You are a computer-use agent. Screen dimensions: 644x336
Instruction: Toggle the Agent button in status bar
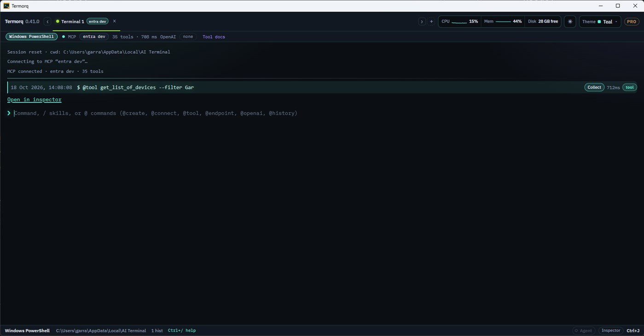tap(583, 330)
